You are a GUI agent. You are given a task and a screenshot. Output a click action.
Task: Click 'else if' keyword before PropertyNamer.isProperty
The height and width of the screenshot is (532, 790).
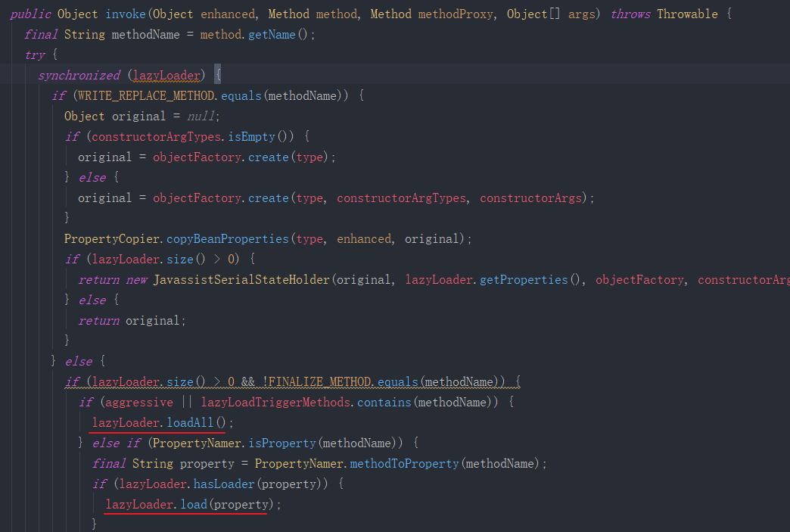tap(117, 443)
